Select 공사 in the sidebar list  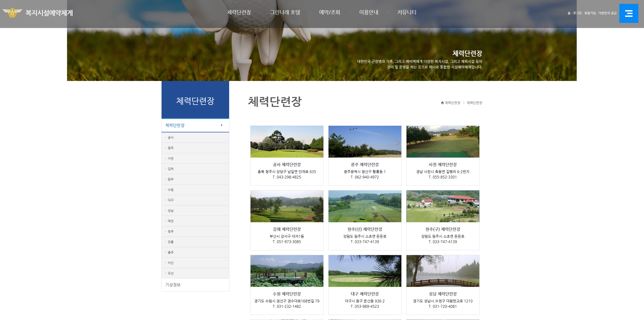pyautogui.click(x=170, y=137)
